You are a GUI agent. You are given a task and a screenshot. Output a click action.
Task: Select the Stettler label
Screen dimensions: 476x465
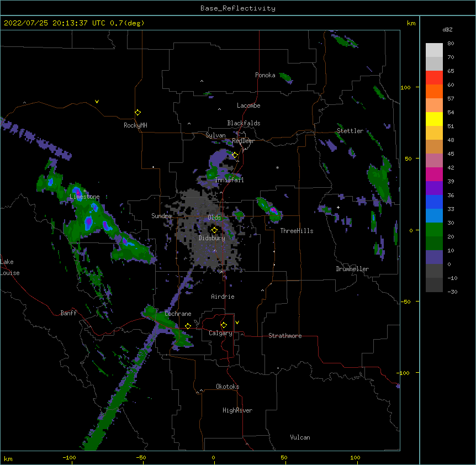coord(350,131)
